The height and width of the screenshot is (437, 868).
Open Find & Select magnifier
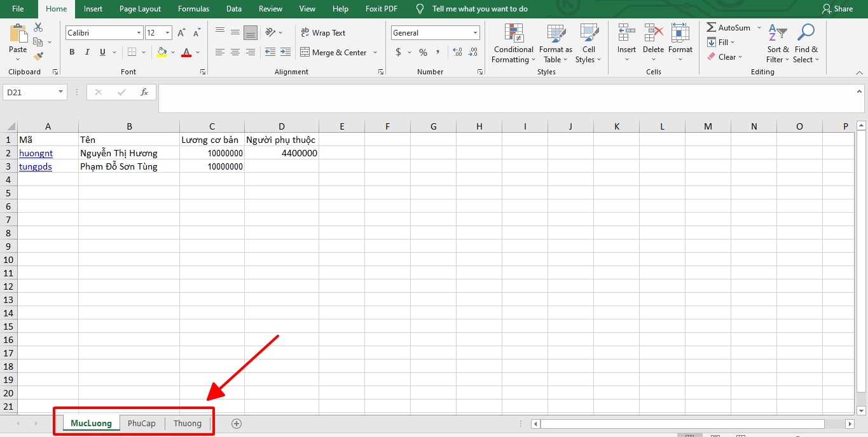806,44
